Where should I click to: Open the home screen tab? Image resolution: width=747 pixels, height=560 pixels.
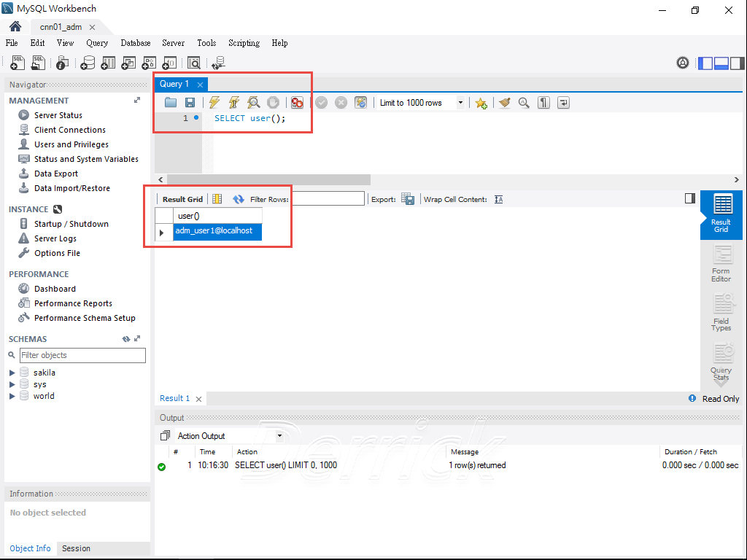pos(15,27)
